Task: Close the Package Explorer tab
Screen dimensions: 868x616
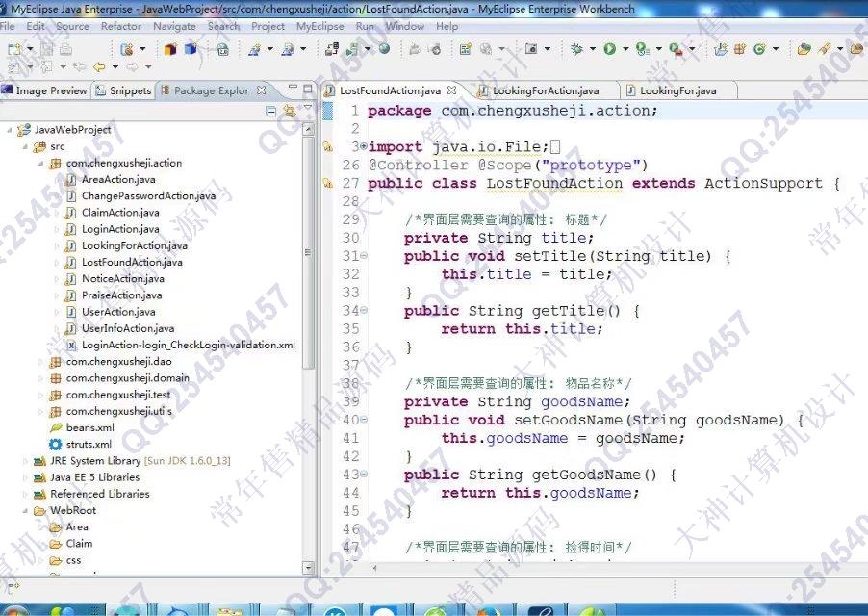Action: coord(262,90)
